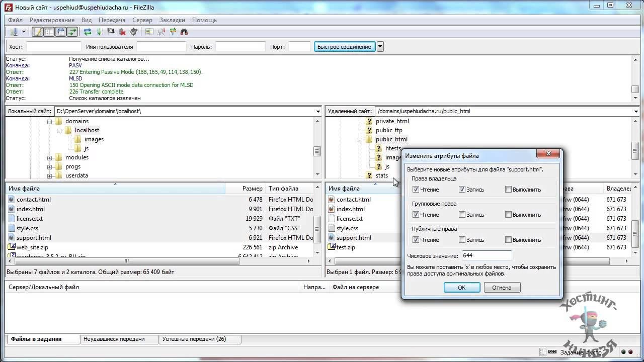Open the binoculars file search icon
The height and width of the screenshot is (362, 644).
(x=184, y=32)
